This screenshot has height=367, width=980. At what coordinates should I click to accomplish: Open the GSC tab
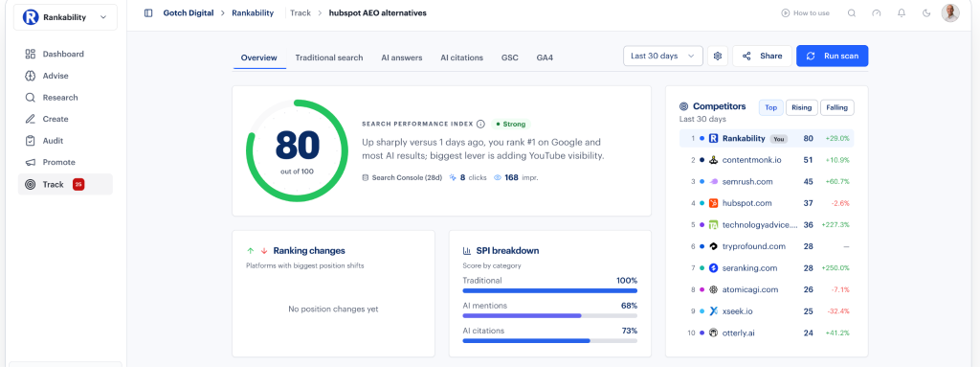pos(509,57)
